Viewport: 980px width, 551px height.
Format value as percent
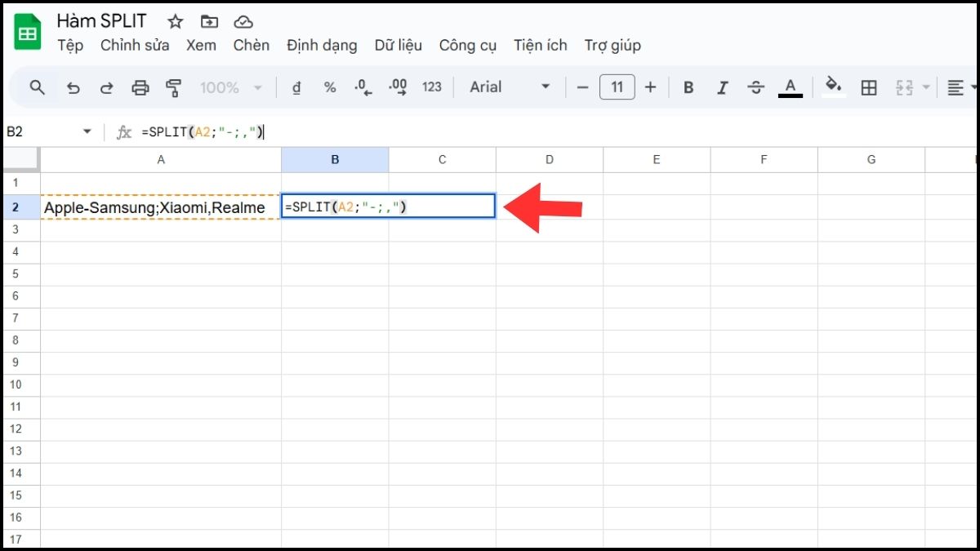[329, 87]
